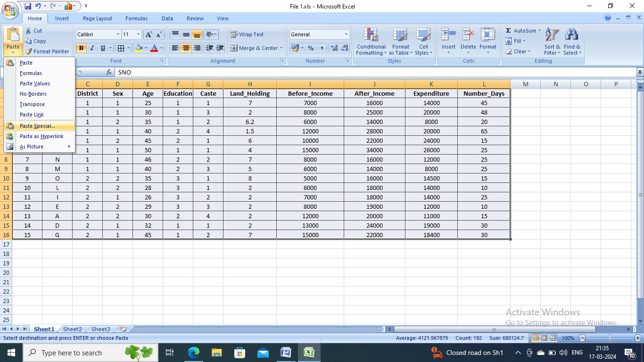644x362 pixels.
Task: Expand Merge & Center options arrow
Action: point(281,48)
